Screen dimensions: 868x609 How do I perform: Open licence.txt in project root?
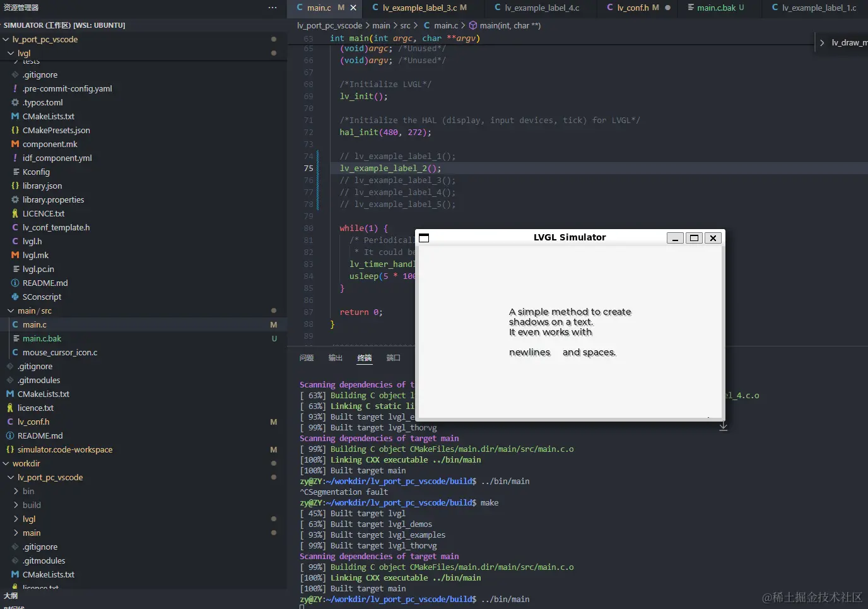click(35, 408)
